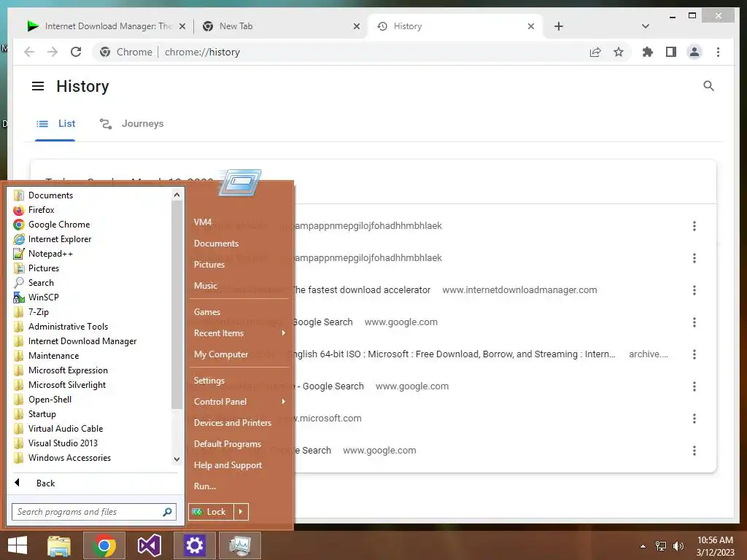Open new tab with plus button
The height and width of the screenshot is (560, 747).
559,26
